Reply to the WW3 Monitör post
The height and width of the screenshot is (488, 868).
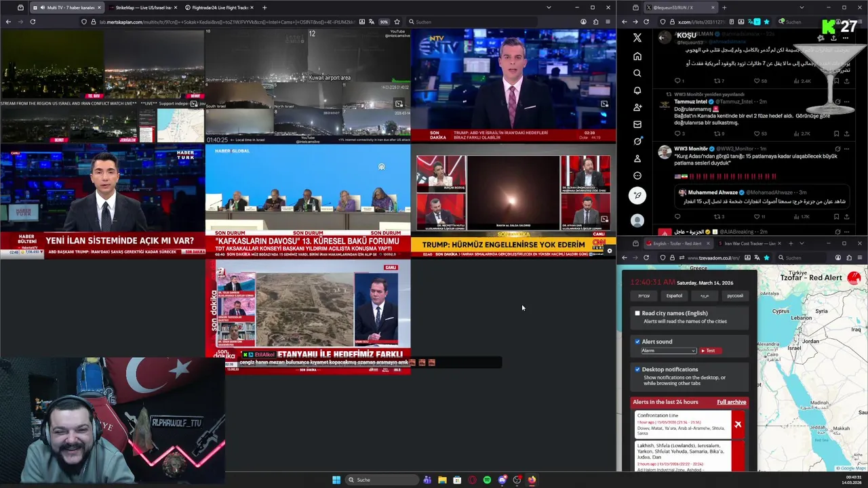coord(677,216)
